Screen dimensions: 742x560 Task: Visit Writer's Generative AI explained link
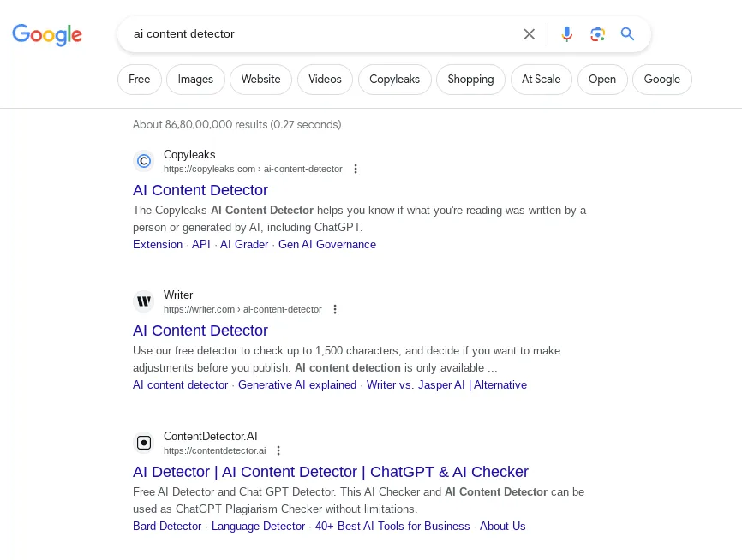[x=297, y=384]
